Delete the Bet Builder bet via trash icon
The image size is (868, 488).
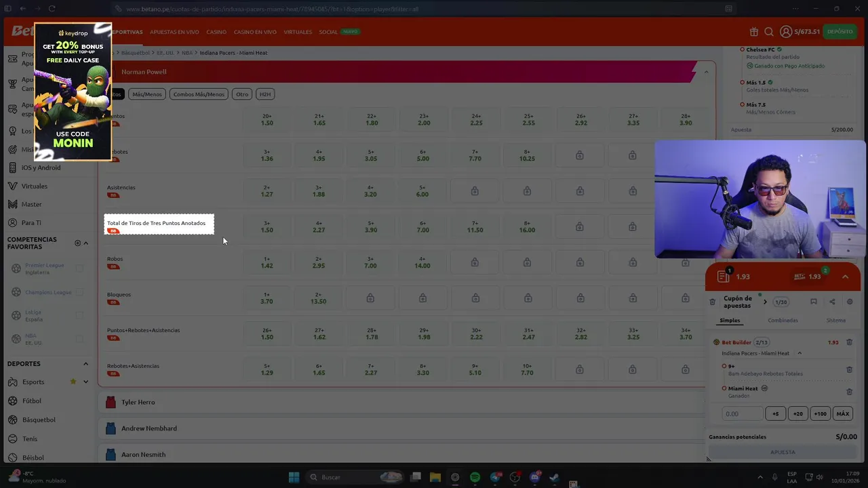(849, 342)
